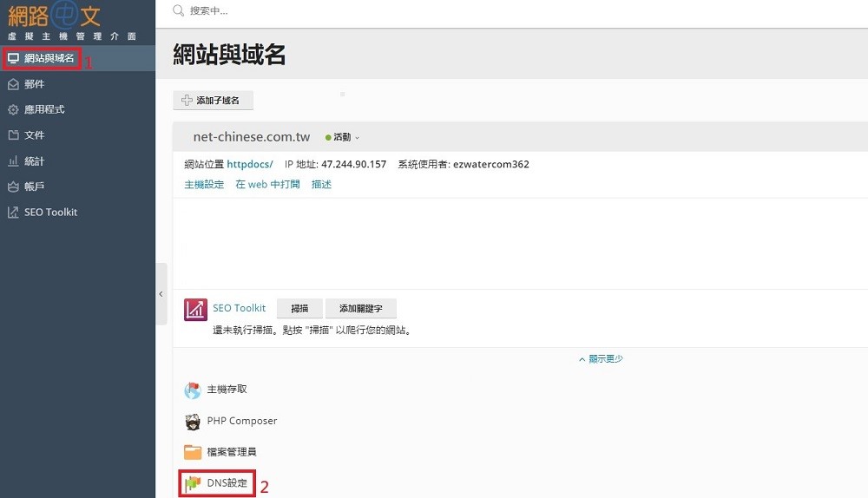The width and height of the screenshot is (868, 498).
Task: Click the 檔案管理員 folder icon
Action: tap(192, 452)
